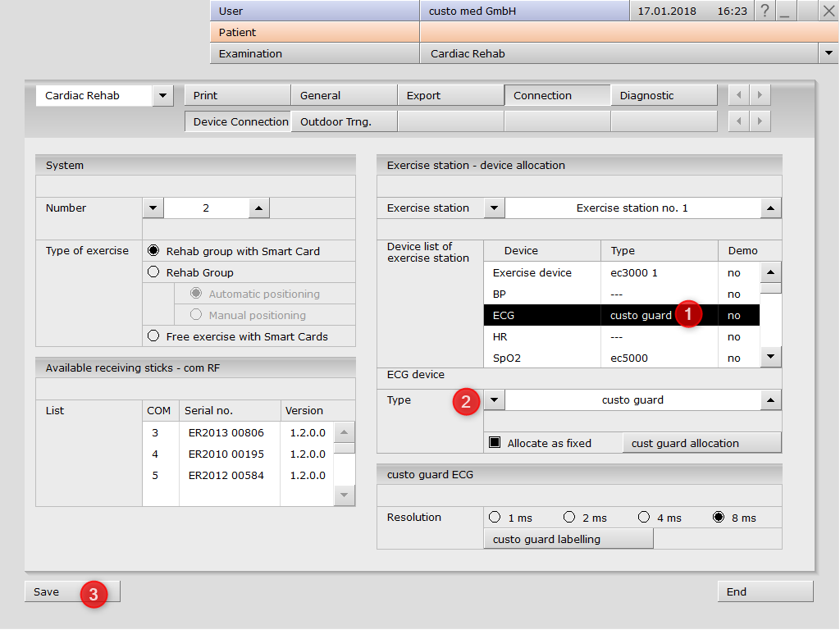Open the Export tab
The width and height of the screenshot is (840, 630).
(x=450, y=95)
